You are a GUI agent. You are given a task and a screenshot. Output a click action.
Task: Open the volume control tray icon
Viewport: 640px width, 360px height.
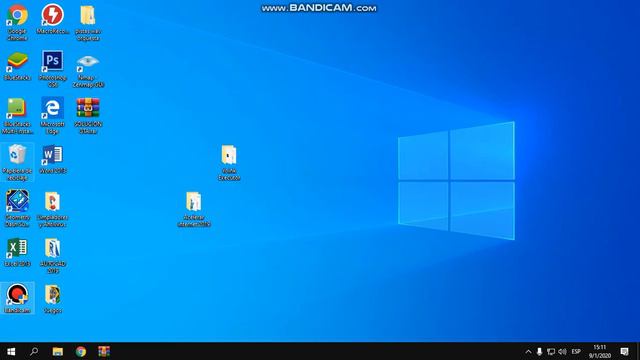click(x=562, y=351)
